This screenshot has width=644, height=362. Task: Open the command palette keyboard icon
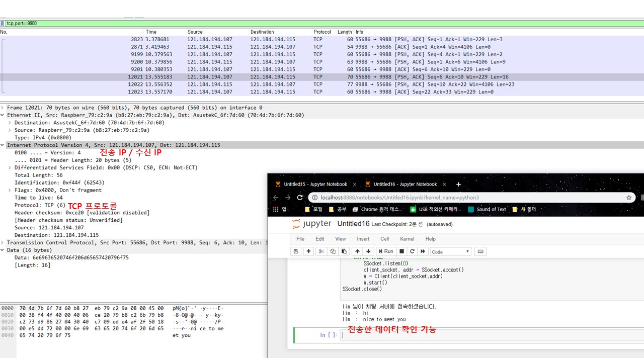(x=480, y=251)
